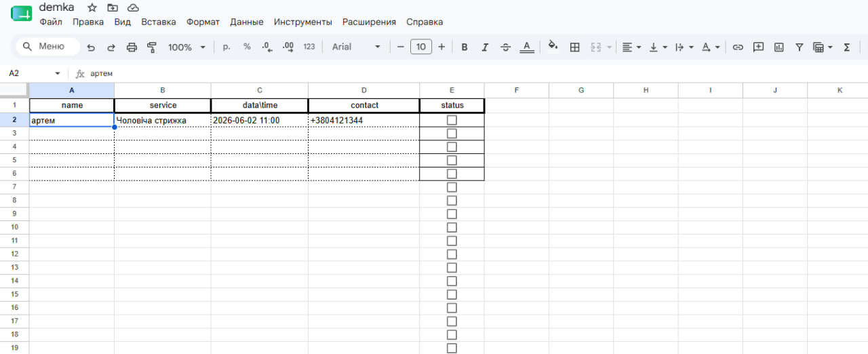Insert a chart
This screenshot has height=354, width=868.
pyautogui.click(x=779, y=47)
